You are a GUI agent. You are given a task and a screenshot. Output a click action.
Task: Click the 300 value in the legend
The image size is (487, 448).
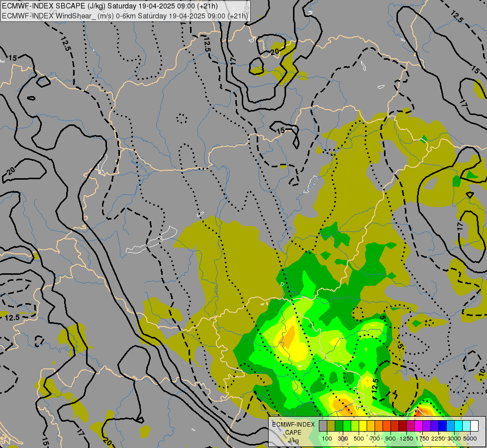click(343, 439)
